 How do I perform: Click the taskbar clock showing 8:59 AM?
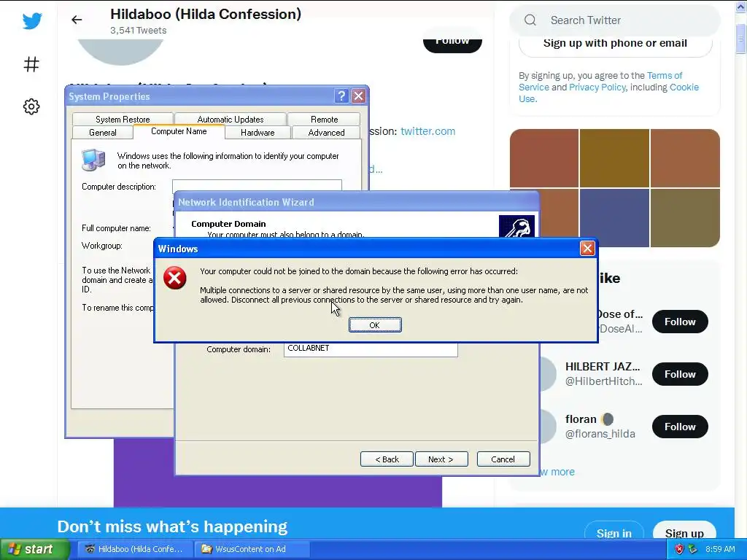tap(720, 549)
